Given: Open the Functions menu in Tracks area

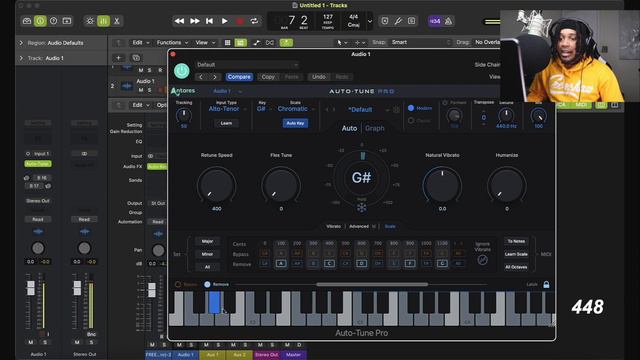Looking at the screenshot, I should pyautogui.click(x=172, y=42).
